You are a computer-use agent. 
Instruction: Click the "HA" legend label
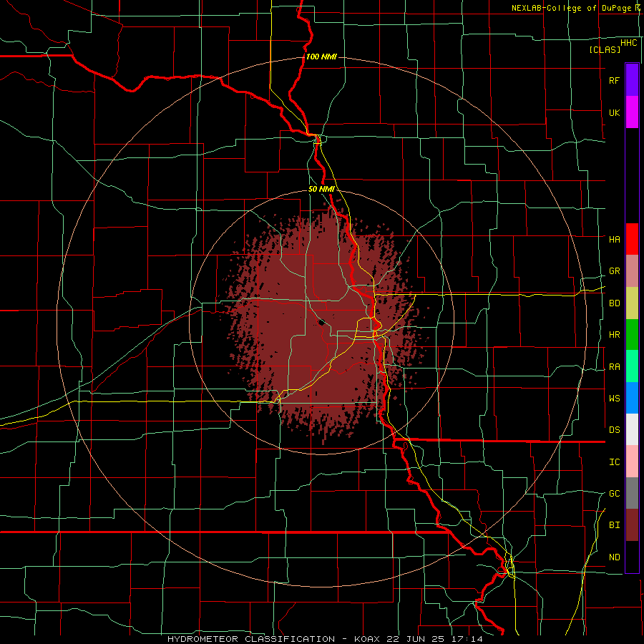pos(614,239)
